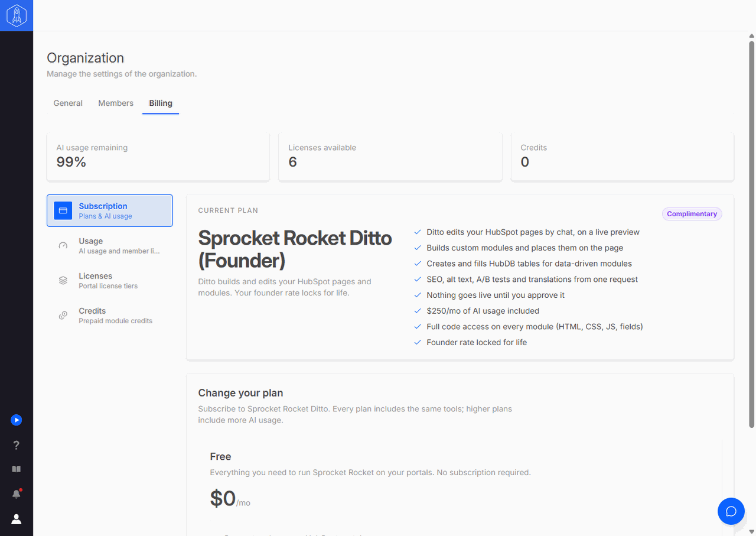This screenshot has height=536, width=756.
Task: Go to Credits prepaid module credits
Action: [110, 316]
